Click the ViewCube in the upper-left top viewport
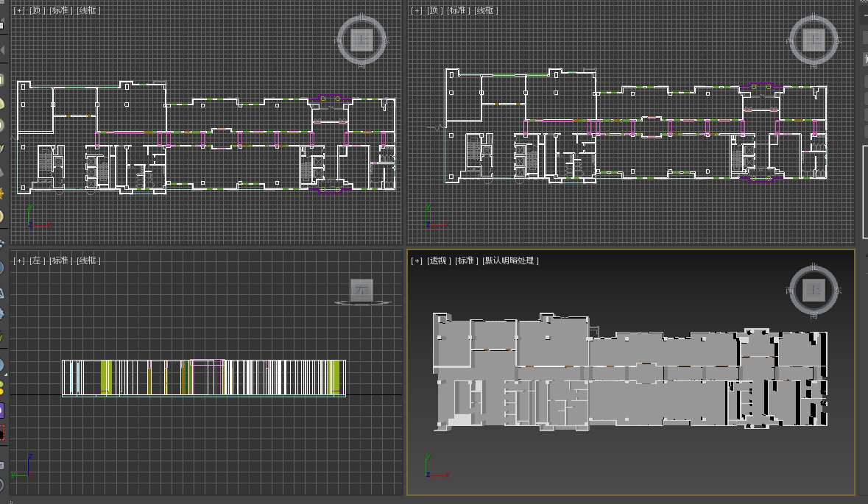This screenshot has height=504, width=868. pos(361,40)
